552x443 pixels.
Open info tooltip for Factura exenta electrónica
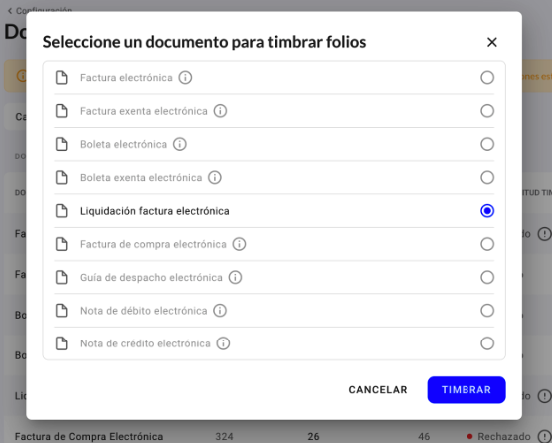[220, 111]
